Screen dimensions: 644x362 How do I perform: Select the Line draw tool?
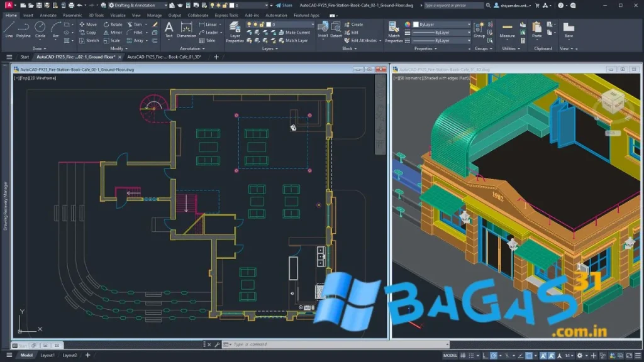pos(9,30)
